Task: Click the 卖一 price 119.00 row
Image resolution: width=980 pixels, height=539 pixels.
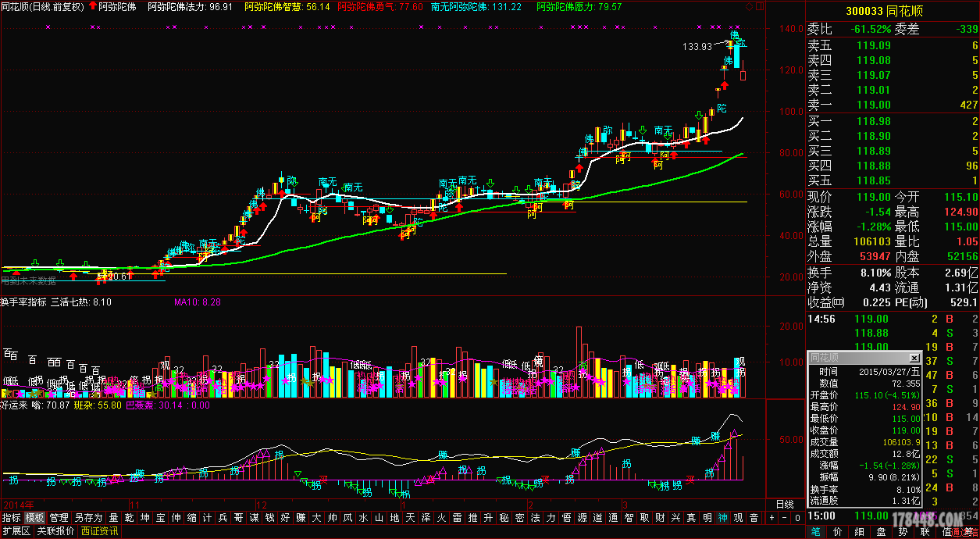Action: (x=893, y=105)
